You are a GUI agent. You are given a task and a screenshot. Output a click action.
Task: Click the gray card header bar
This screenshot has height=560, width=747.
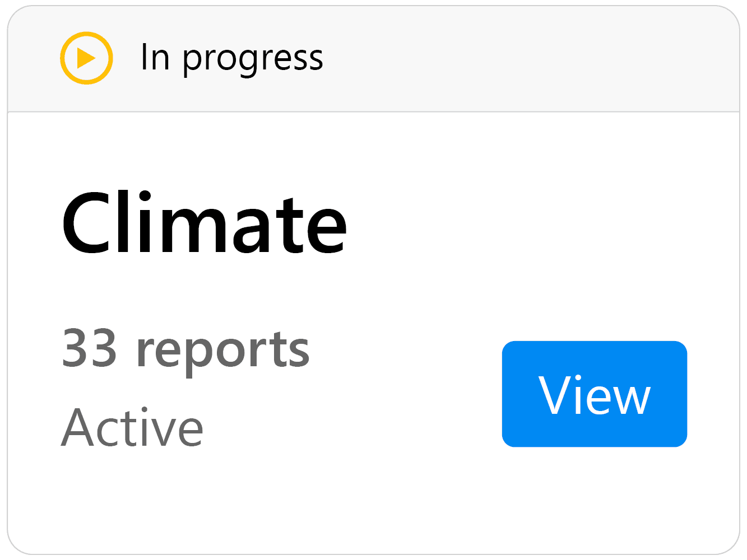373,59
